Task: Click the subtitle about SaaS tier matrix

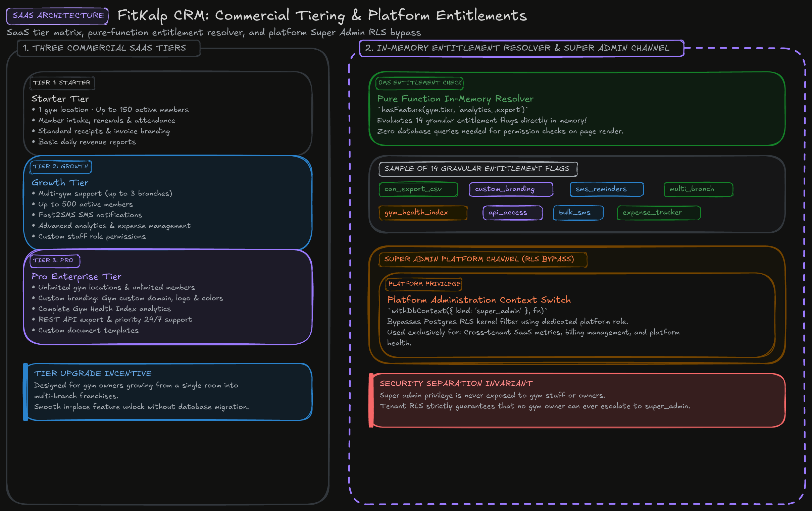Action: (x=214, y=33)
